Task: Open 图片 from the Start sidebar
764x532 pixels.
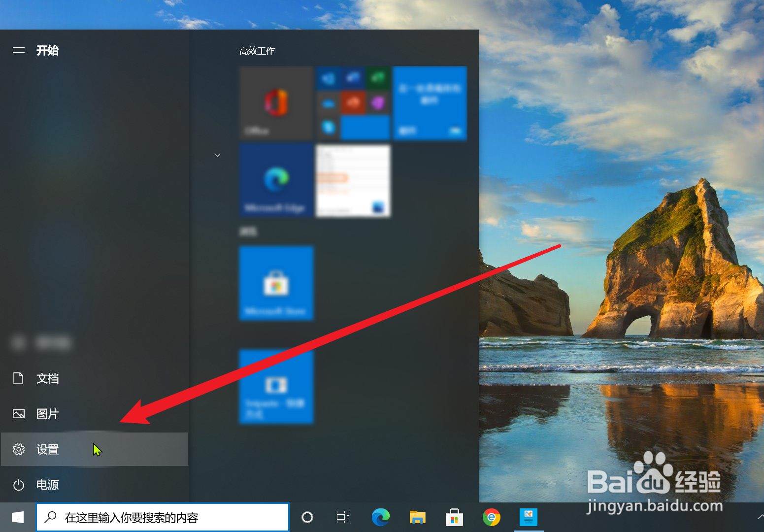Action: click(48, 414)
